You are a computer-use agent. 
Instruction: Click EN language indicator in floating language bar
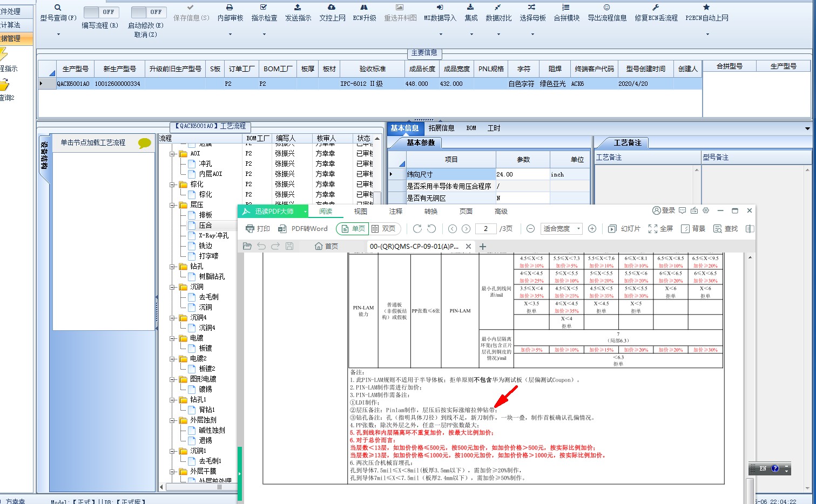click(x=763, y=468)
